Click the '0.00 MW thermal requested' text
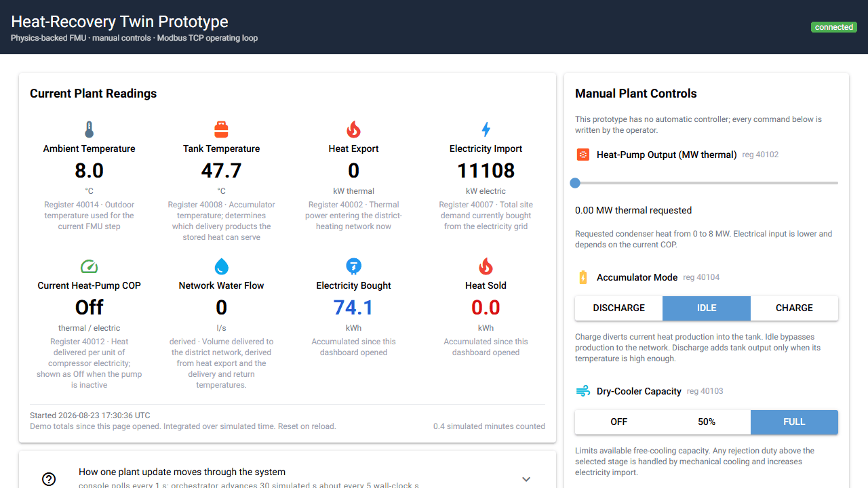868x488 pixels. click(633, 210)
